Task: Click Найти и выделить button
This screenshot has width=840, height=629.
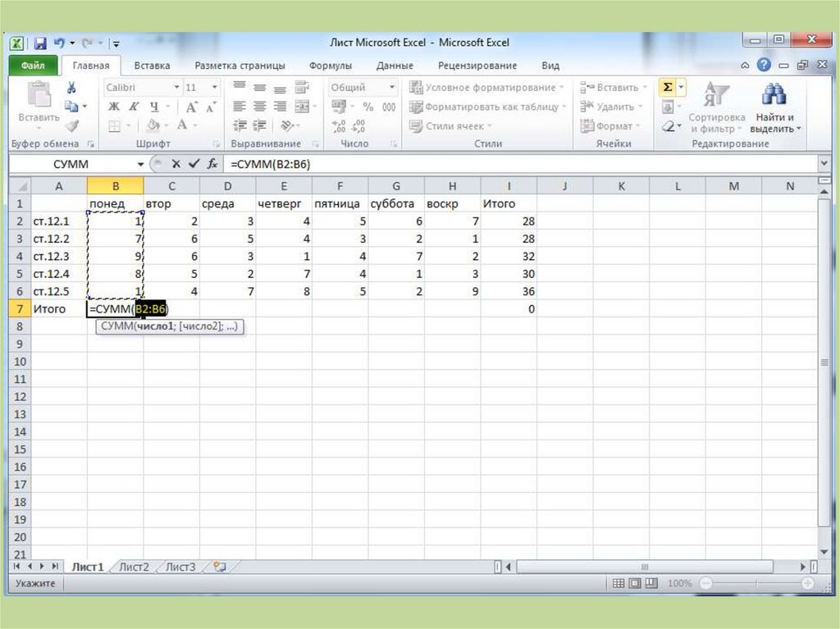Action: point(774,107)
